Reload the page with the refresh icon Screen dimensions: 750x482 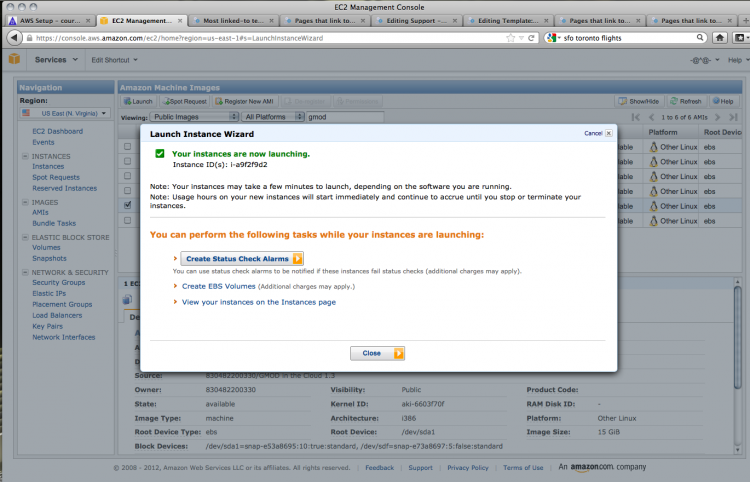coord(531,38)
